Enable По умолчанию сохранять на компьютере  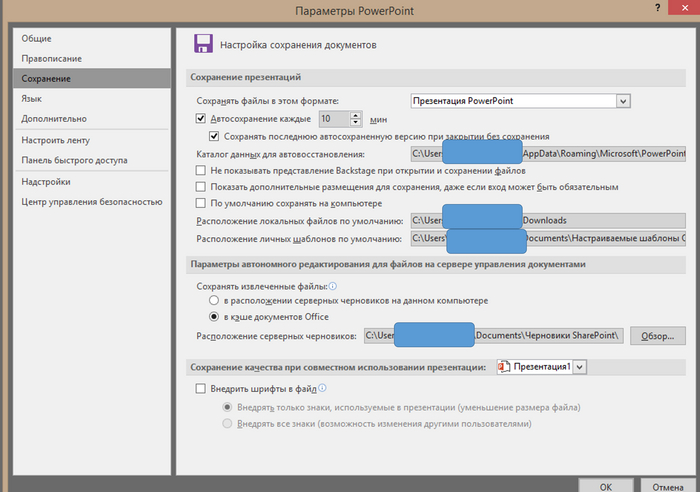pos(202,203)
